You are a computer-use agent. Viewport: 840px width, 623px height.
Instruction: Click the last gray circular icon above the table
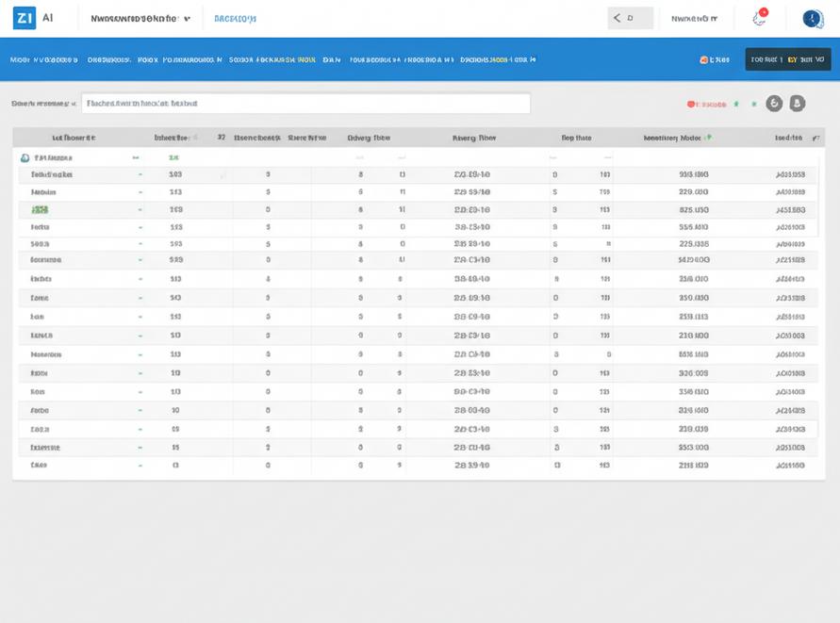(x=798, y=104)
